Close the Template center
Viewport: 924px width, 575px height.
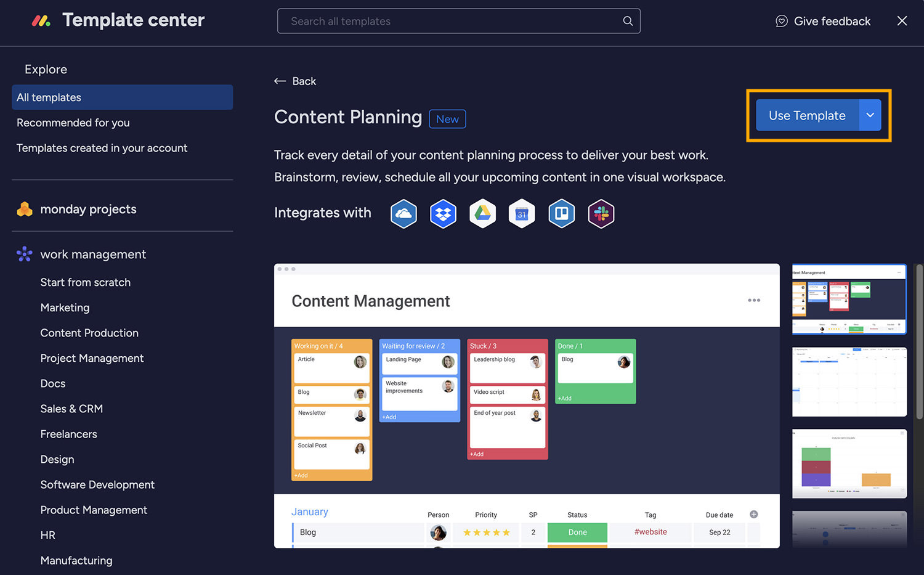[x=902, y=21]
